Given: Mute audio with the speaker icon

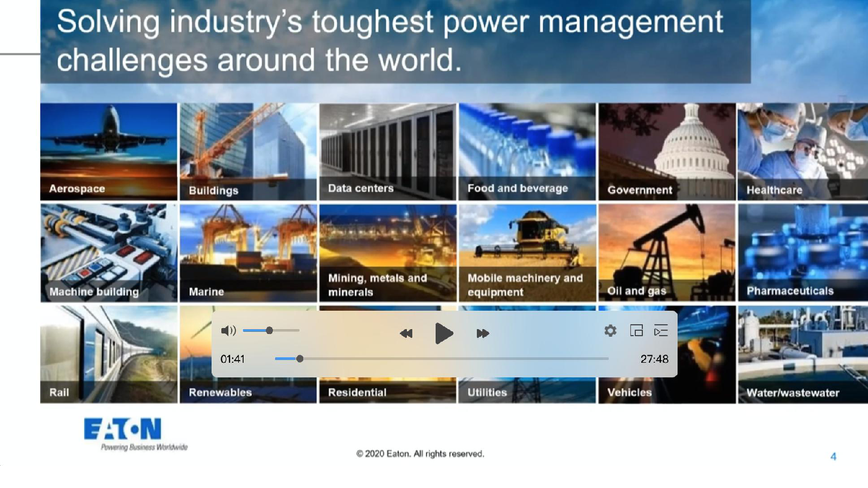Looking at the screenshot, I should click(228, 331).
